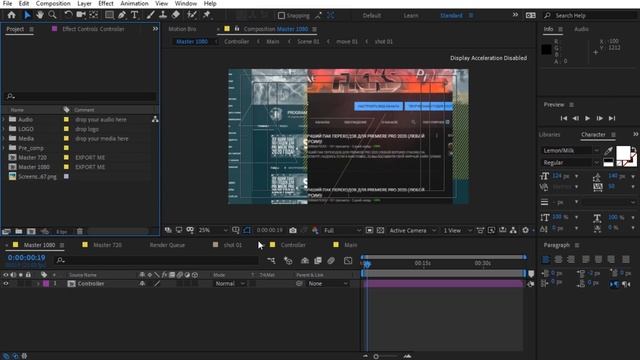Select the Selection arrow tool
This screenshot has height=360, width=640.
pos(27,15)
